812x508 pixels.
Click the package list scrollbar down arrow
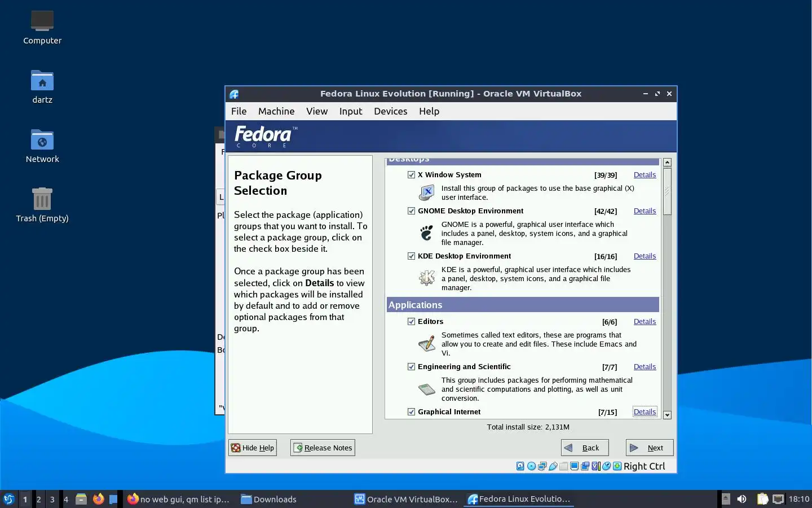(667, 415)
